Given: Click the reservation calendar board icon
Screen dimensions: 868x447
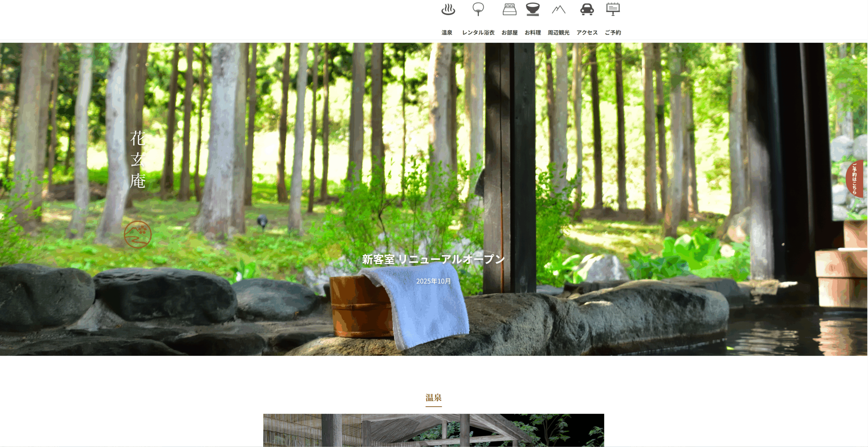Looking at the screenshot, I should [613, 9].
